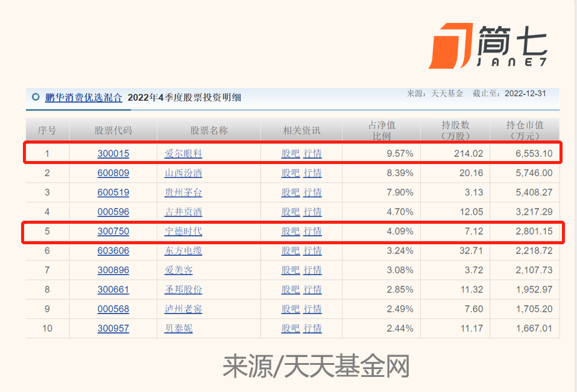The image size is (577, 392).
Task: Open 股吧 for 贵州茅台 row
Action: click(x=291, y=192)
